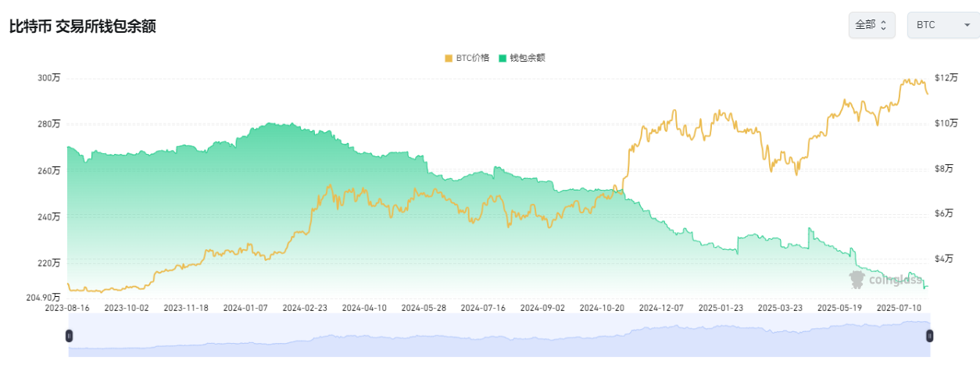Click the up-down arrows beside 全部
The width and height of the screenshot is (980, 368).
point(883,26)
